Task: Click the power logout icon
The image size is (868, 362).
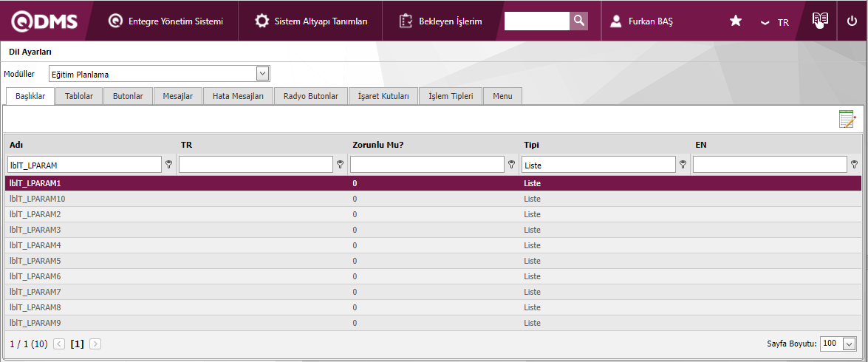Action: point(852,21)
